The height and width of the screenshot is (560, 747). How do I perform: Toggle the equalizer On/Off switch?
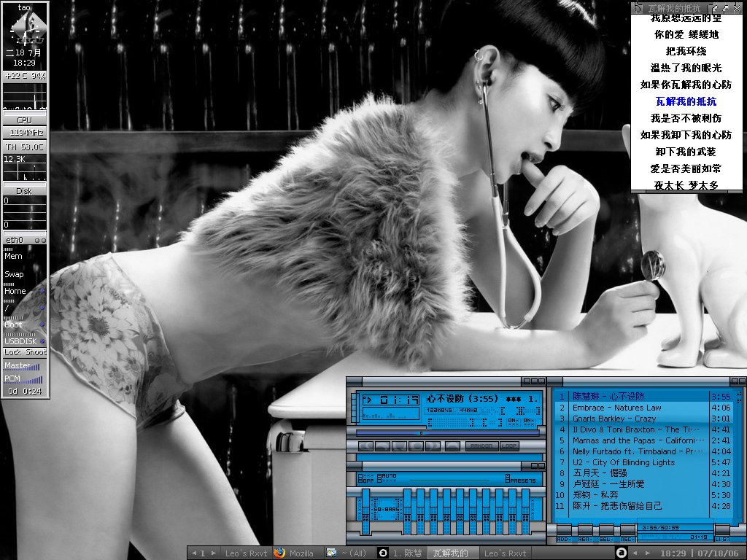(x=366, y=478)
